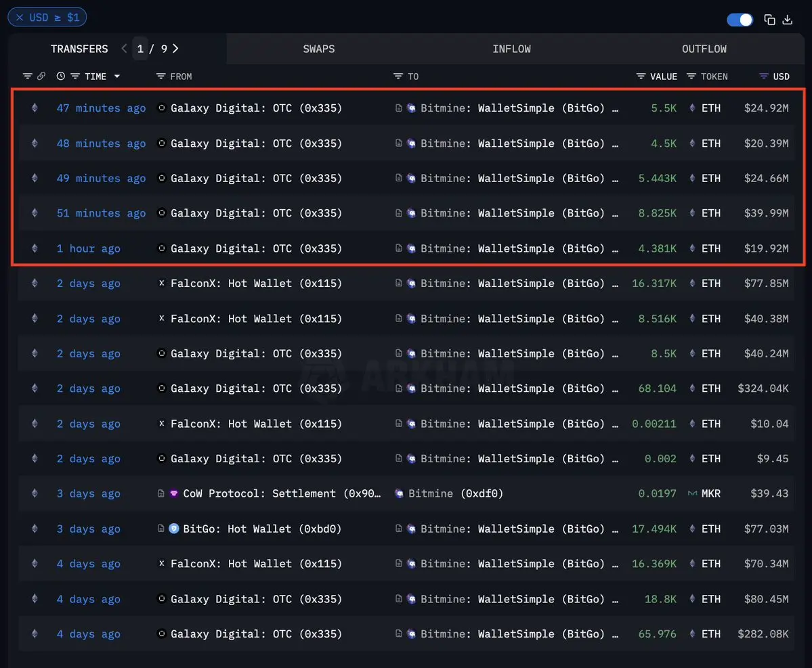Click the BitGo shield logo icon
Viewport: 812px width, 668px height.
point(174,529)
